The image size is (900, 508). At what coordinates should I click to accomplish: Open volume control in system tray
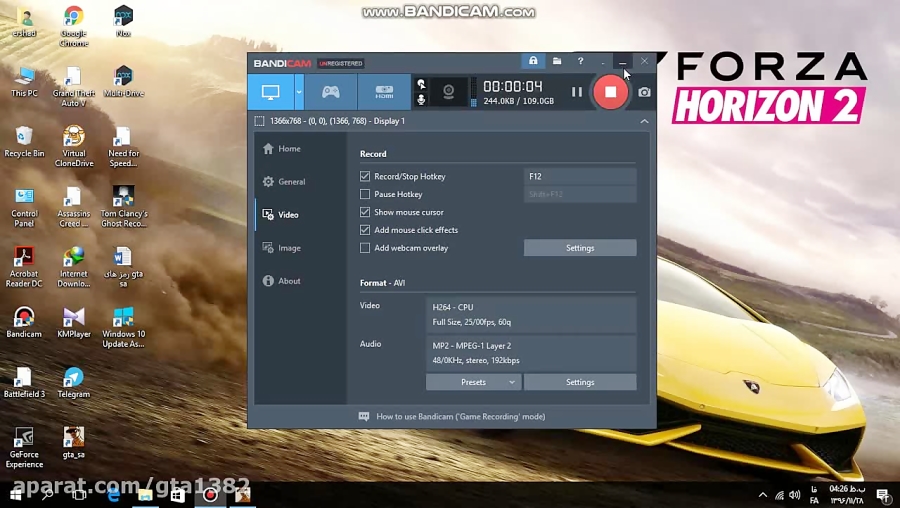point(794,495)
